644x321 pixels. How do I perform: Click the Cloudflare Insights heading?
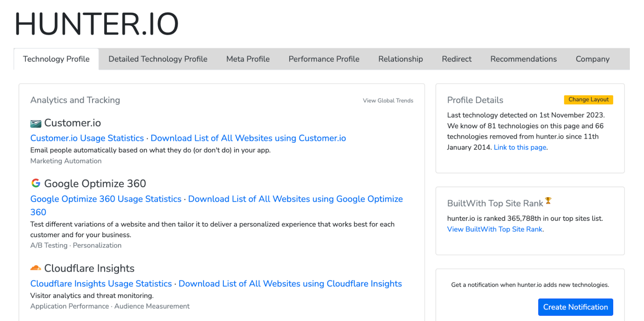click(89, 268)
